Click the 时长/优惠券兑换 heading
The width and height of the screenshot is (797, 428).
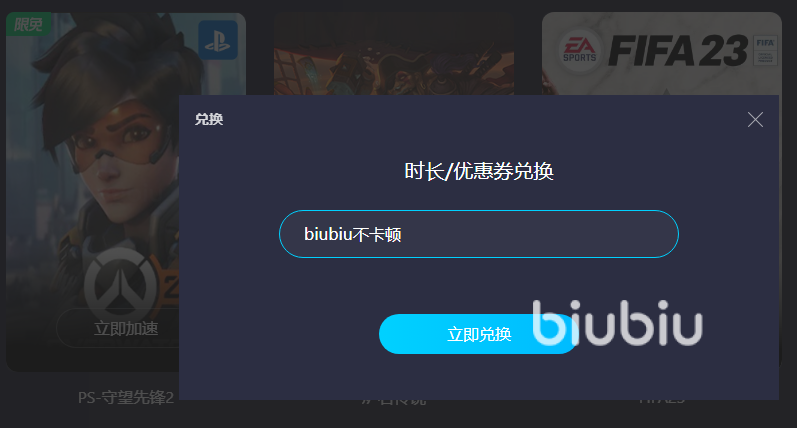479,171
